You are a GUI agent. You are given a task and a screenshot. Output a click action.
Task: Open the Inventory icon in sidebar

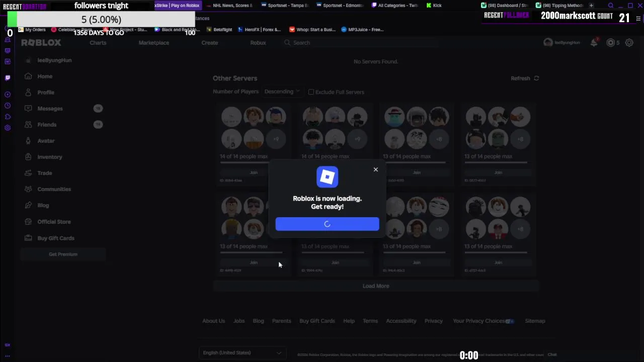[28, 157]
